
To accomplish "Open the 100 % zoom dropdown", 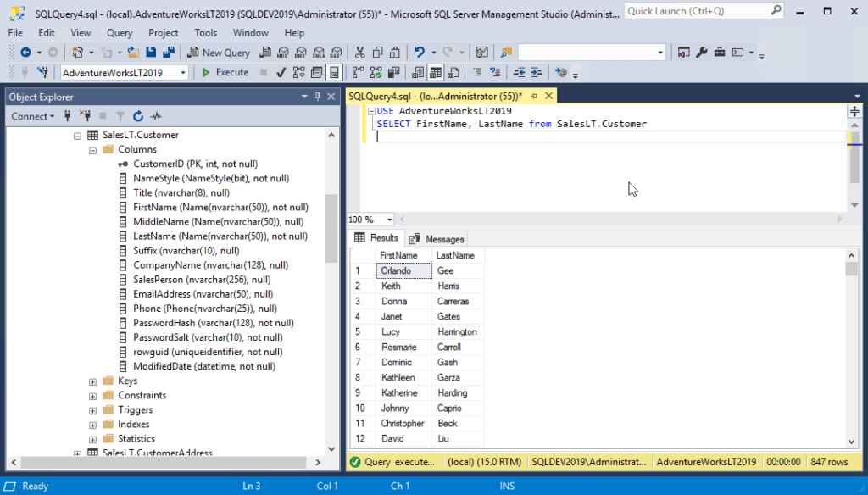I will tap(389, 220).
